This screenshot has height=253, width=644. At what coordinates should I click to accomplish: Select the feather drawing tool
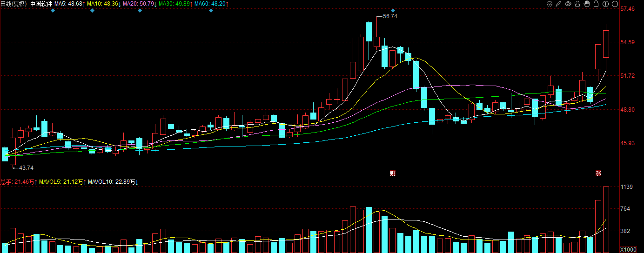[559, 4]
